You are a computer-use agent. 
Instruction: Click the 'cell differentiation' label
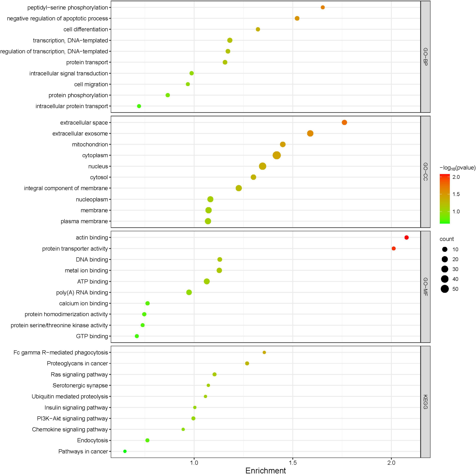coord(86,29)
